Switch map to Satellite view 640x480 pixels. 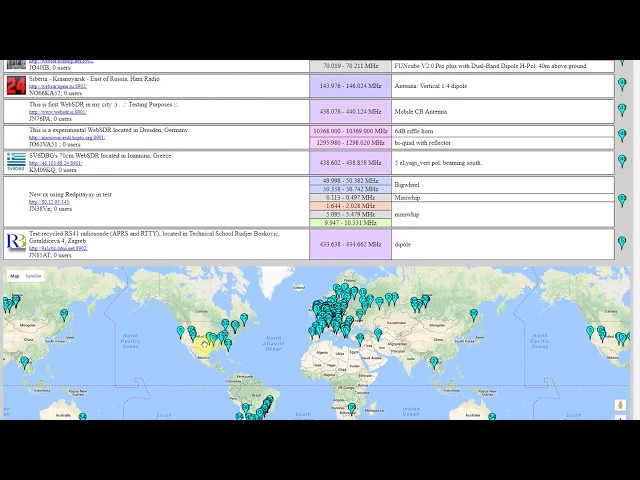[33, 276]
